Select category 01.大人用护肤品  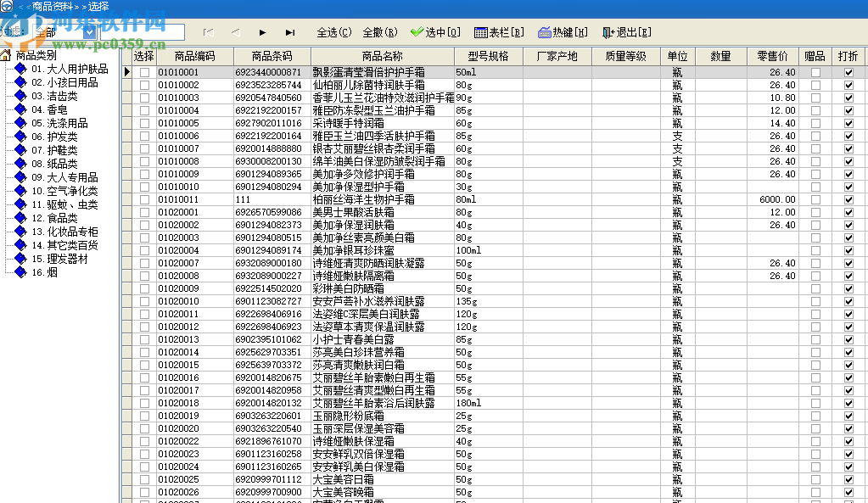coord(70,70)
